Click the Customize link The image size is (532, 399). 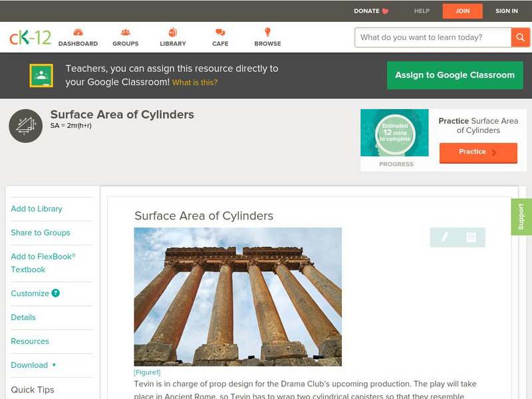coord(30,293)
